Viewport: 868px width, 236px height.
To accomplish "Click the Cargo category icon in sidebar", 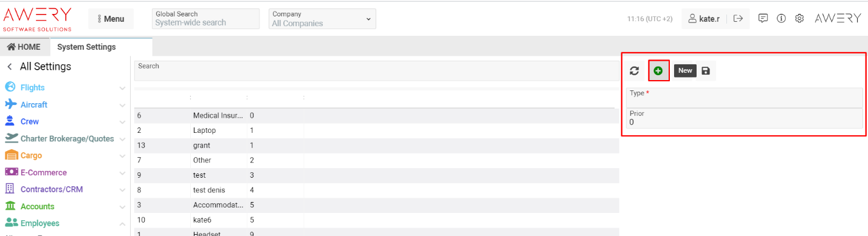I will point(12,155).
